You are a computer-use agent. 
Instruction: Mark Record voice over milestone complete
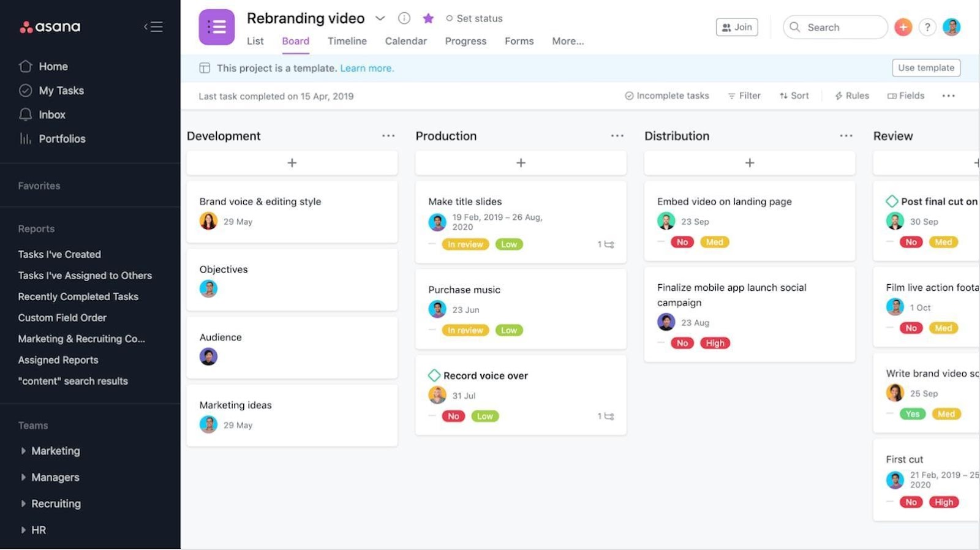[434, 375]
